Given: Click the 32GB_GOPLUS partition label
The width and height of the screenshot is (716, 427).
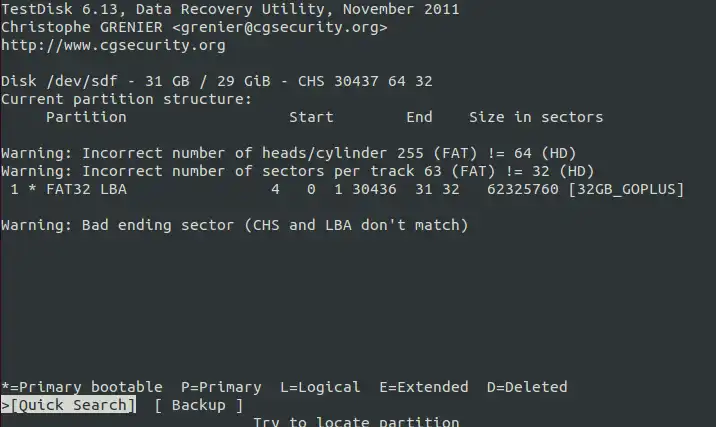Looking at the screenshot, I should pyautogui.click(x=626, y=189).
